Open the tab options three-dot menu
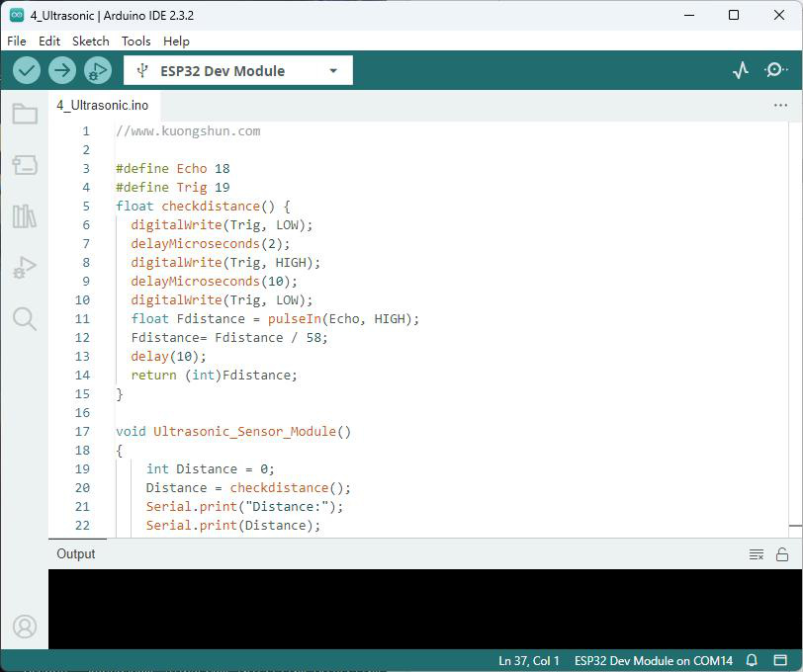The image size is (803, 672). pyautogui.click(x=780, y=105)
